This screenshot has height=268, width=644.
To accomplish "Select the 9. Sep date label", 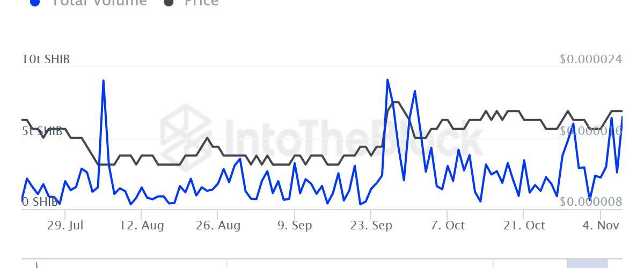I will (x=294, y=226).
